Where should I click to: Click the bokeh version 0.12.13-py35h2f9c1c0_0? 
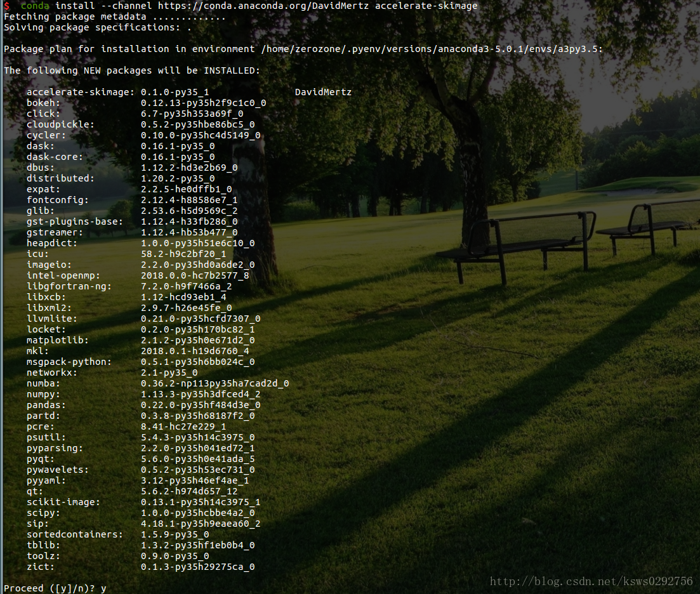point(204,103)
